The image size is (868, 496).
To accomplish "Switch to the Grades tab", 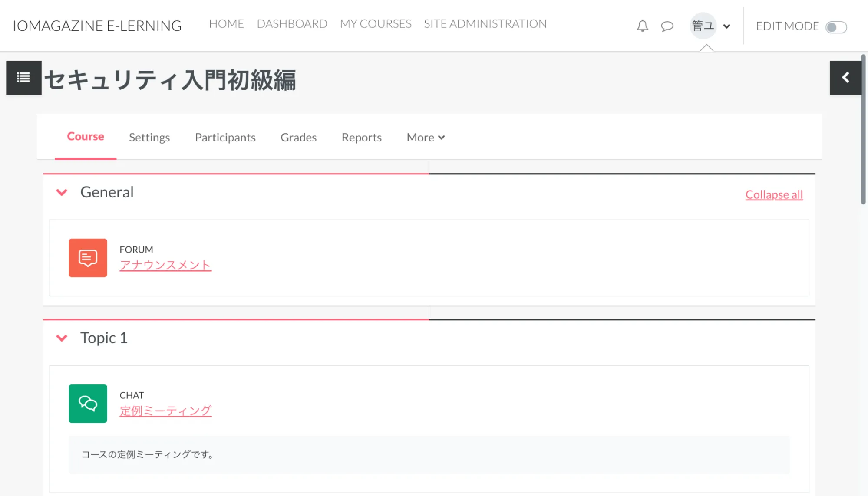I will coord(298,138).
